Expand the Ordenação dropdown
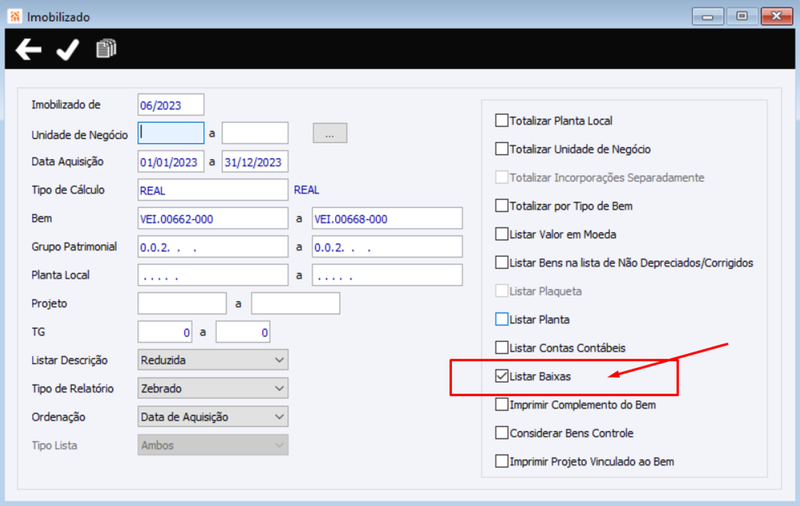 click(213, 417)
